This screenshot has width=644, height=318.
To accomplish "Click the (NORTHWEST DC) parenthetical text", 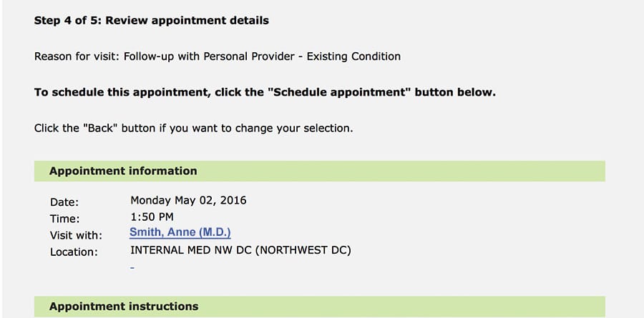I will pyautogui.click(x=303, y=250).
